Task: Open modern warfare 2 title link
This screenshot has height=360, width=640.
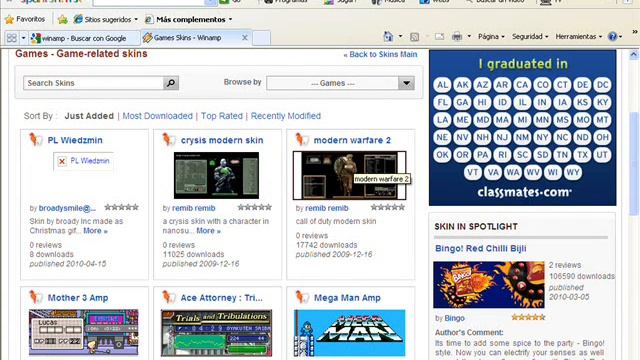Action: (352, 140)
